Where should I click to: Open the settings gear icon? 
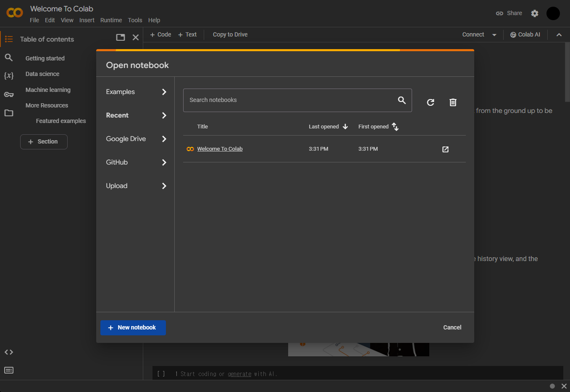tap(535, 13)
